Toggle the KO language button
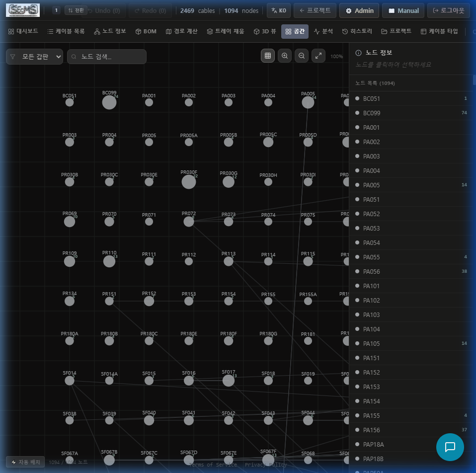This screenshot has width=476, height=473. pos(279,10)
